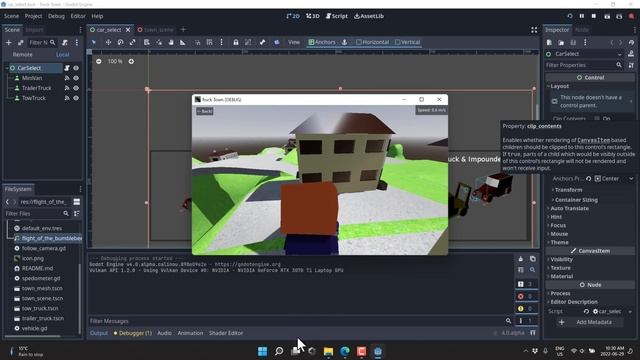The width and height of the screenshot is (640, 360).
Task: Switch to the 3D workspace
Action: pos(313,16)
